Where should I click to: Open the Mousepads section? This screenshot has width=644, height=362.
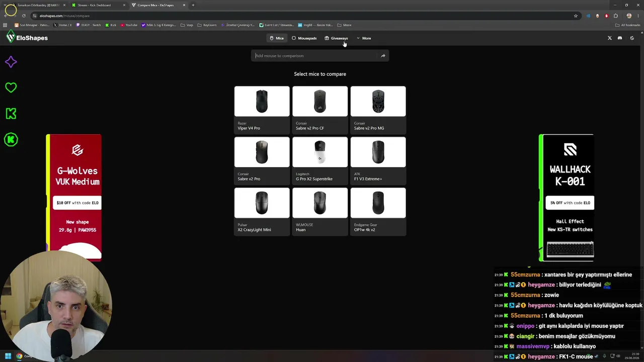click(304, 38)
